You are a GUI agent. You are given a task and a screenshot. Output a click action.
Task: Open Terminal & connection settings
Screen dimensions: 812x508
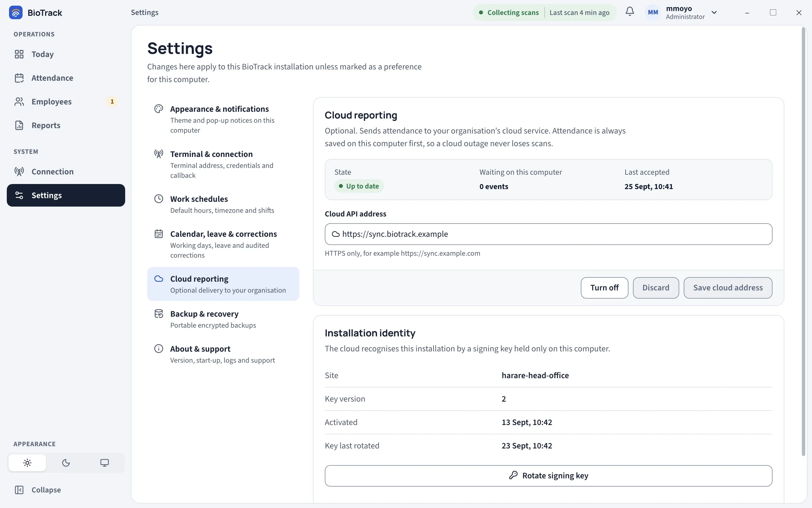coord(223,164)
